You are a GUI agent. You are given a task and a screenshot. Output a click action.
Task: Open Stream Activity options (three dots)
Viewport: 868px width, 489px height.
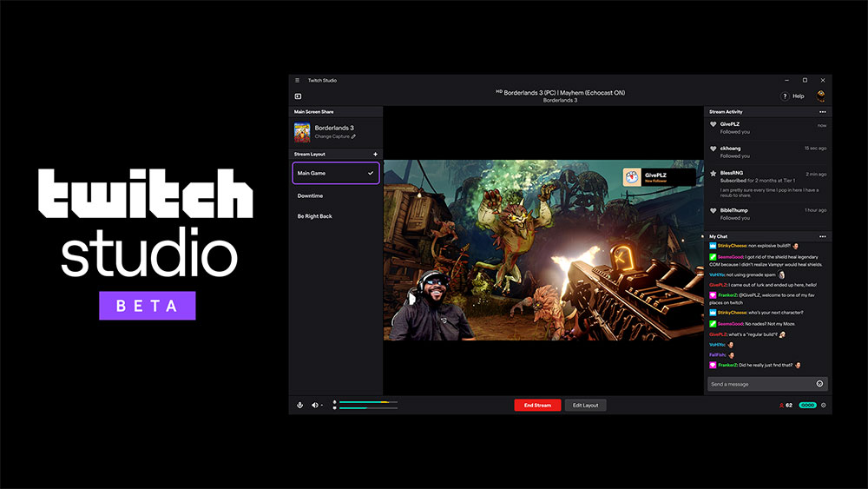point(822,112)
